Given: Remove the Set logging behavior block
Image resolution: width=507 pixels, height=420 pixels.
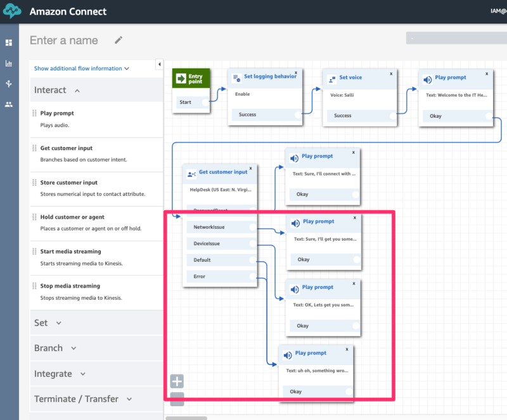Looking at the screenshot, I should pos(296,72).
